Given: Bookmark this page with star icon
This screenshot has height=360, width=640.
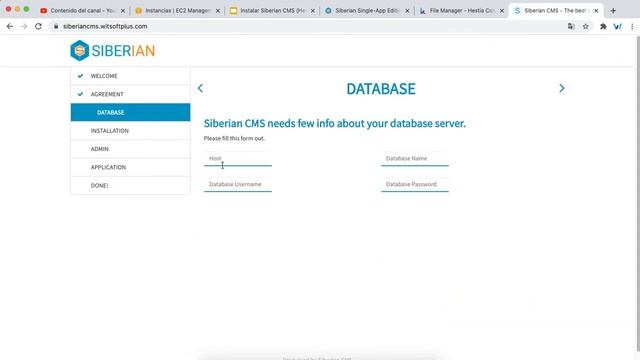Looking at the screenshot, I should click(x=585, y=26).
